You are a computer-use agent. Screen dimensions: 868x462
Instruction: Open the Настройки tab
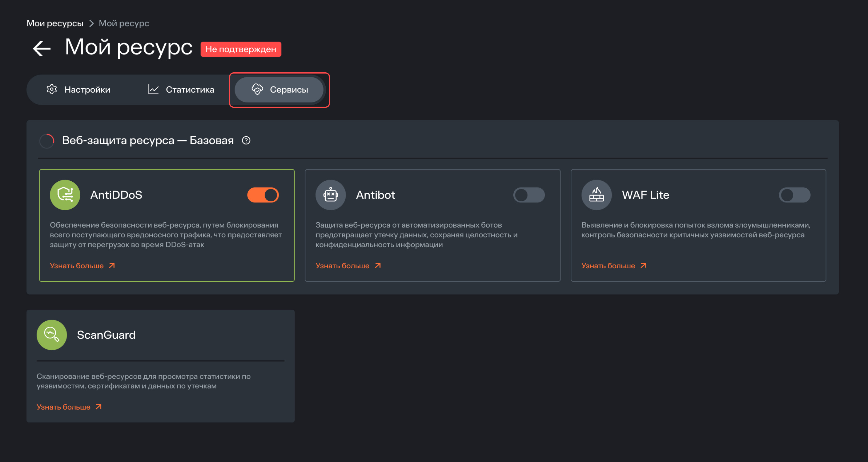point(79,90)
